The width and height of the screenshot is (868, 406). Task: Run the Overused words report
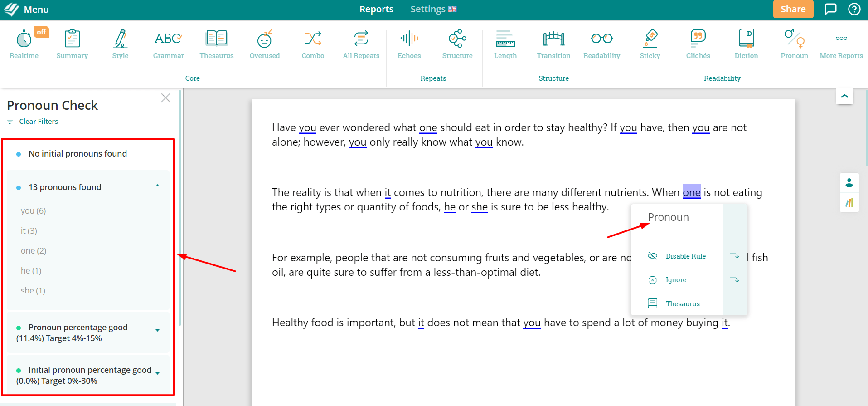pyautogui.click(x=264, y=44)
